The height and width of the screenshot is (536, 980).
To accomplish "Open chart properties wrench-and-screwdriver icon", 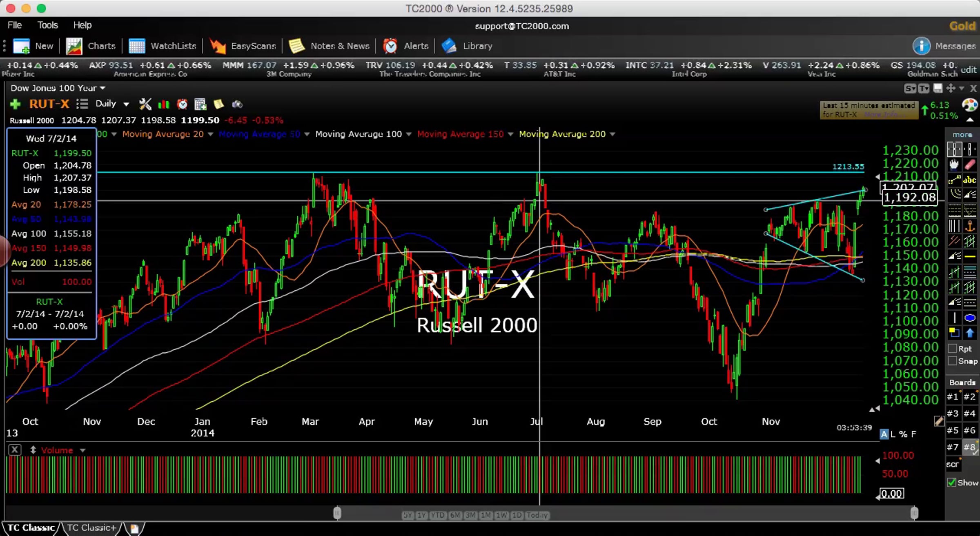I will 145,104.
